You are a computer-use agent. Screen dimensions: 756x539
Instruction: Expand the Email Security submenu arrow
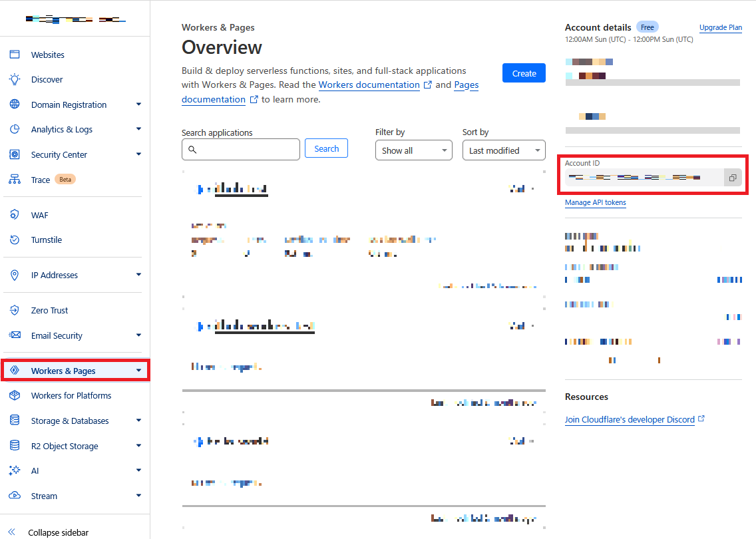click(x=139, y=335)
